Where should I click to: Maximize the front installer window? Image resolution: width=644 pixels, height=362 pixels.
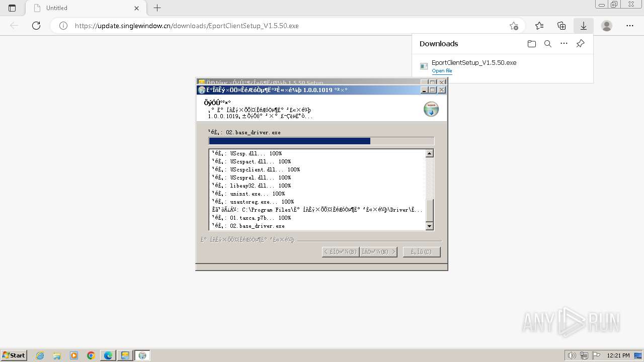pos(433,90)
